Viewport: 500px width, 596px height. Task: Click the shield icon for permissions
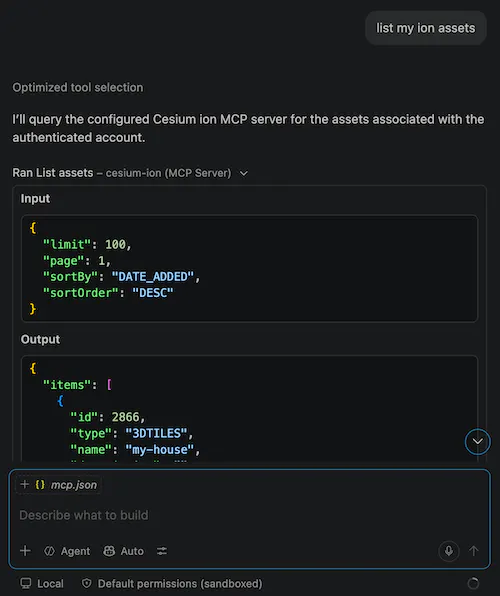(87, 583)
